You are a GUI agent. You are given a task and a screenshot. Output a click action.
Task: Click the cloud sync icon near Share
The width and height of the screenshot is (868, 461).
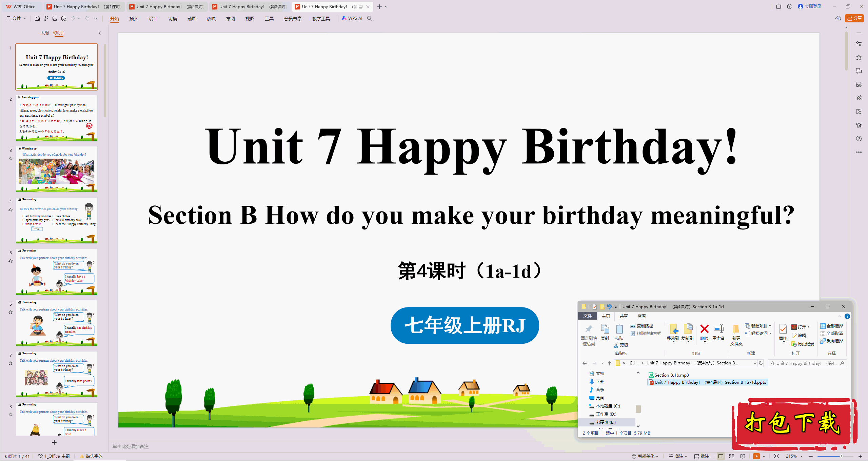(x=838, y=18)
